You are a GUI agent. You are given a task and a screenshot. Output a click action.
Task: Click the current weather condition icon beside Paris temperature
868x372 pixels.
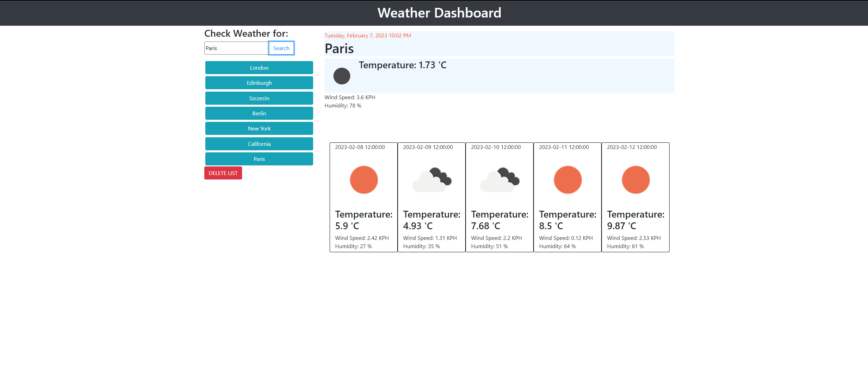(342, 76)
